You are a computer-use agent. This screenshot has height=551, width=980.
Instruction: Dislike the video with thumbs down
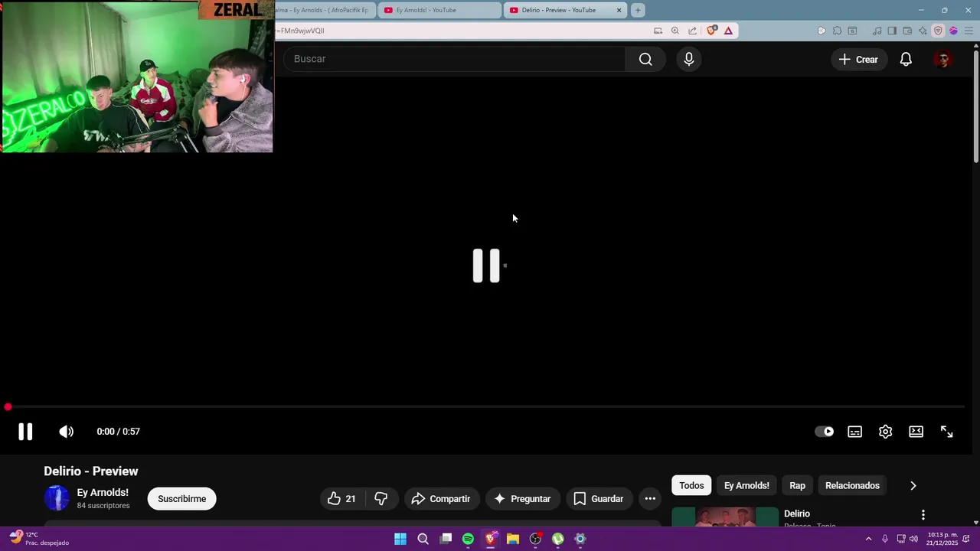pyautogui.click(x=381, y=499)
